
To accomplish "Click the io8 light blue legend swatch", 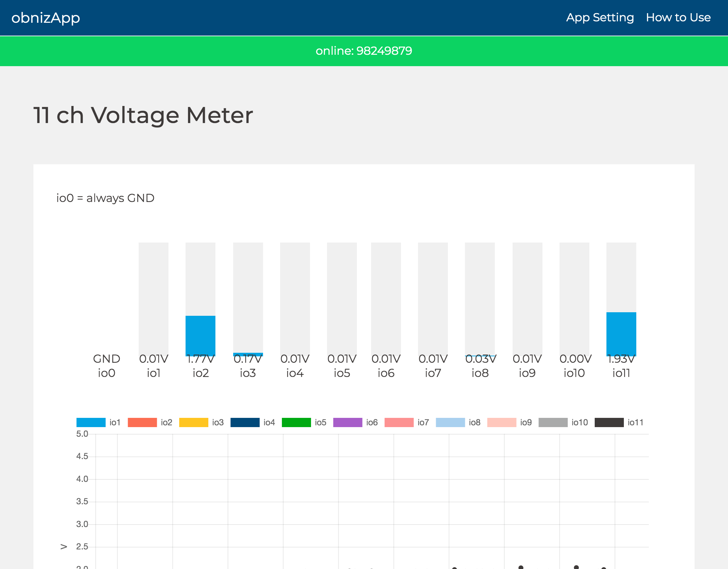I will coord(450,422).
